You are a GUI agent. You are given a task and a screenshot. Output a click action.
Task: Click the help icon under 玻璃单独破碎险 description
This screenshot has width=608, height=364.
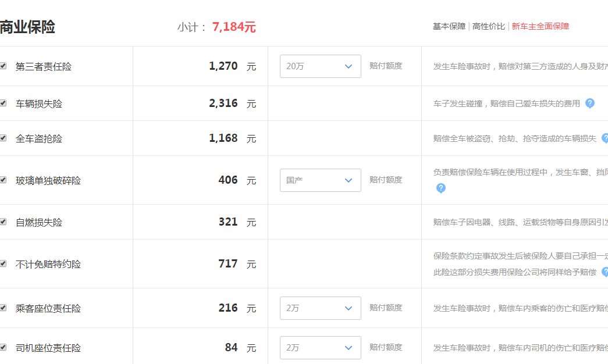point(441,188)
